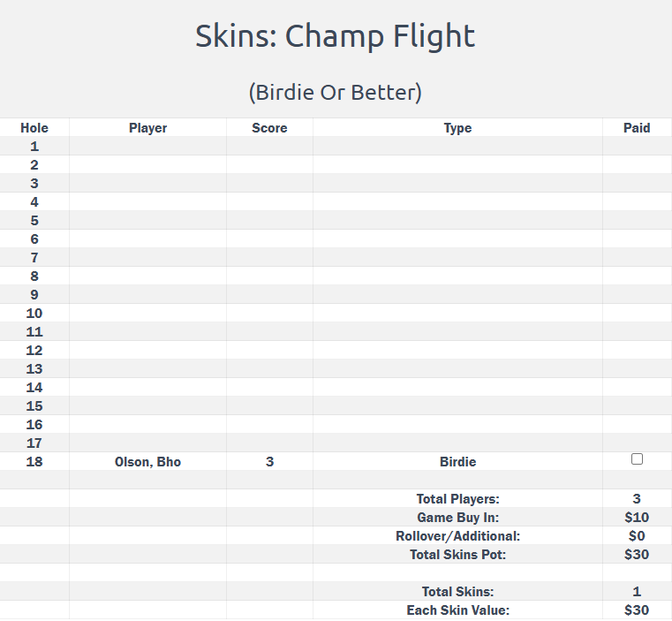672x621 pixels.
Task: Click player name Olson, Bho
Action: [147, 462]
